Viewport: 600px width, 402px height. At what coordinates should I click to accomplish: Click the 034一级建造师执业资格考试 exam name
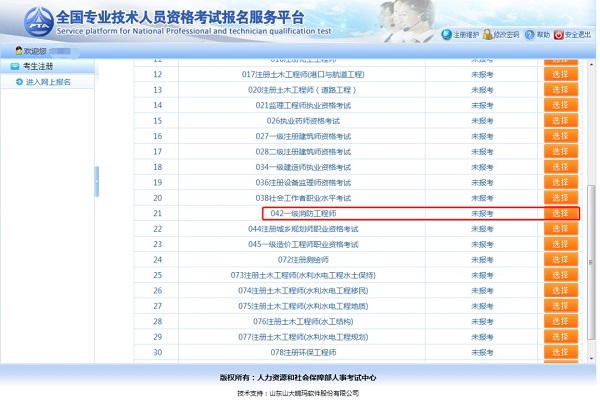pos(303,167)
